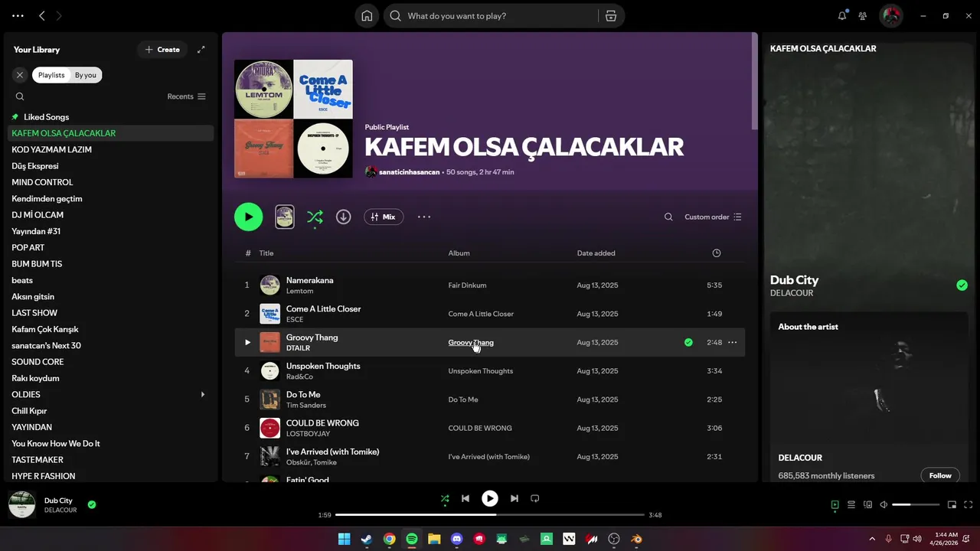
Task: Toggle shuffle in the playlist header
Action: [315, 217]
